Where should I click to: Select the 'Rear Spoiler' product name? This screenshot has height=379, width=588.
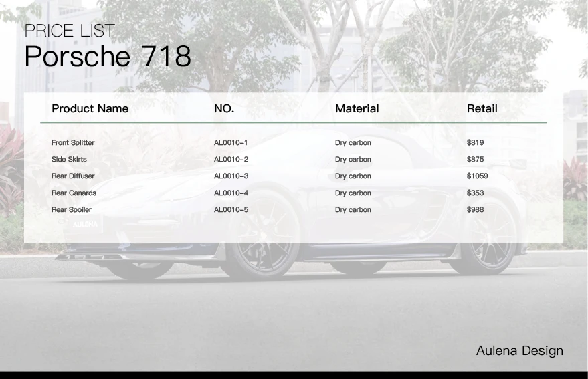72,210
